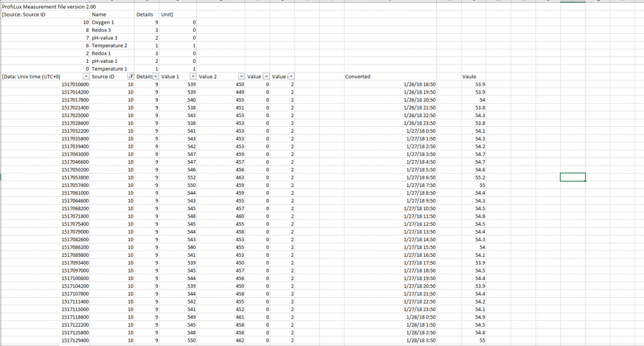The height and width of the screenshot is (346, 644).
Task: Select the 'pH-value 1' cell
Action: [112, 61]
